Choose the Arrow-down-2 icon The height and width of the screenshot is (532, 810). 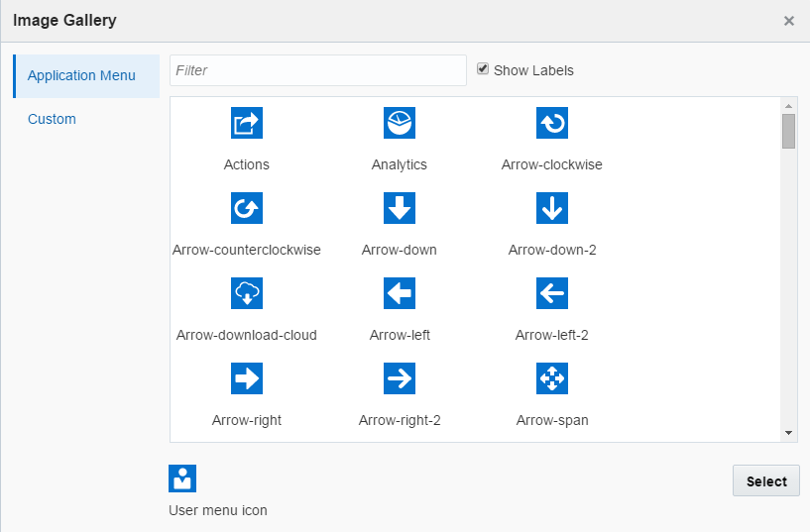tap(552, 208)
